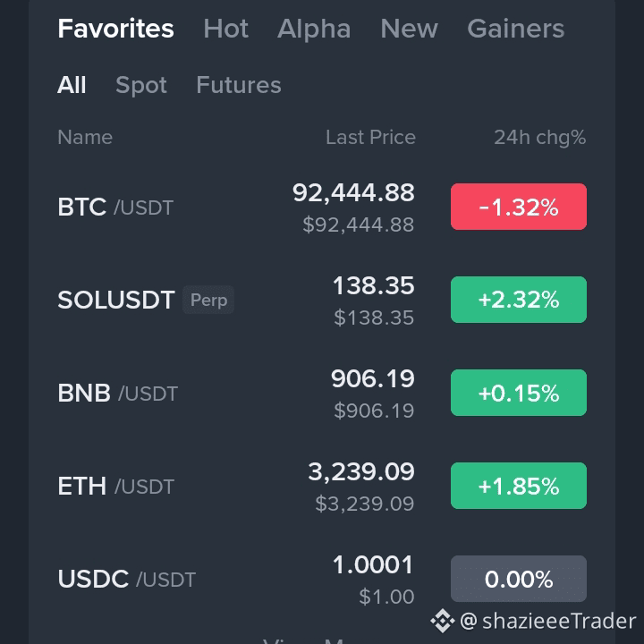Image resolution: width=644 pixels, height=644 pixels.
Task: Click the red -1.32% change badge
Action: click(x=519, y=207)
